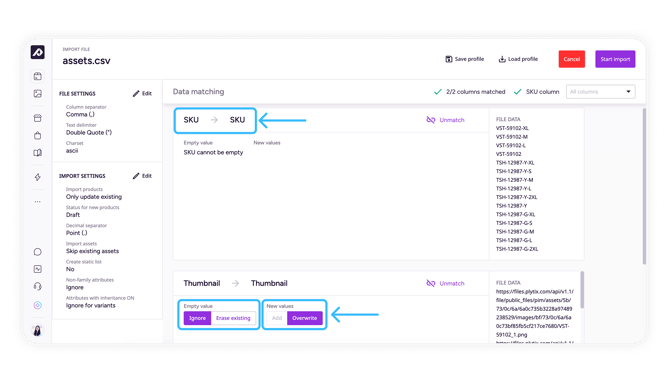
Task: Click the Comma column separator value
Action: point(80,115)
